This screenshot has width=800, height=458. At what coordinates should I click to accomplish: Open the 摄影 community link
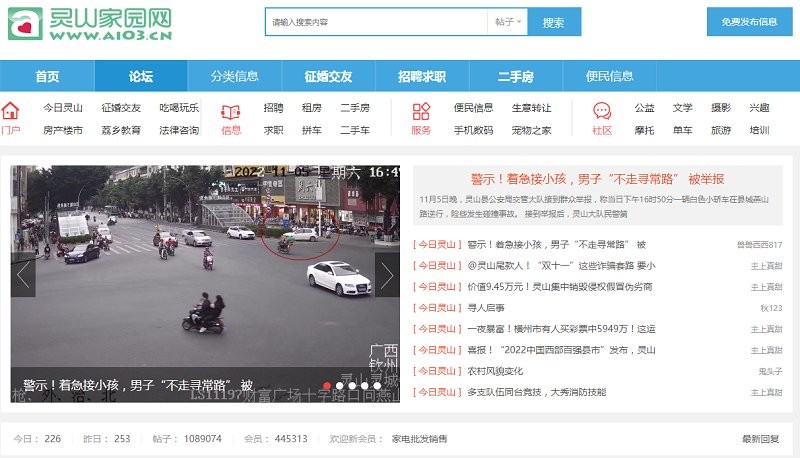tap(721, 108)
